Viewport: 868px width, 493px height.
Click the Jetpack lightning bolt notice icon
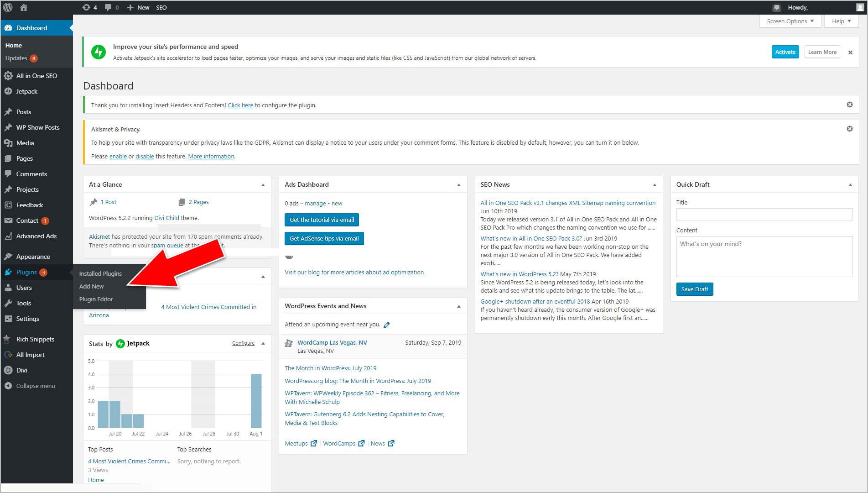coord(99,52)
